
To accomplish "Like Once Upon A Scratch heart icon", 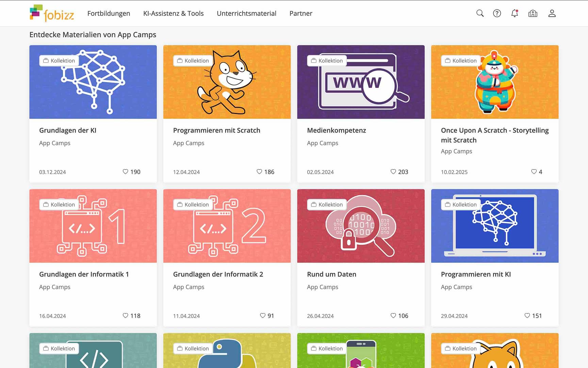I will point(534,172).
